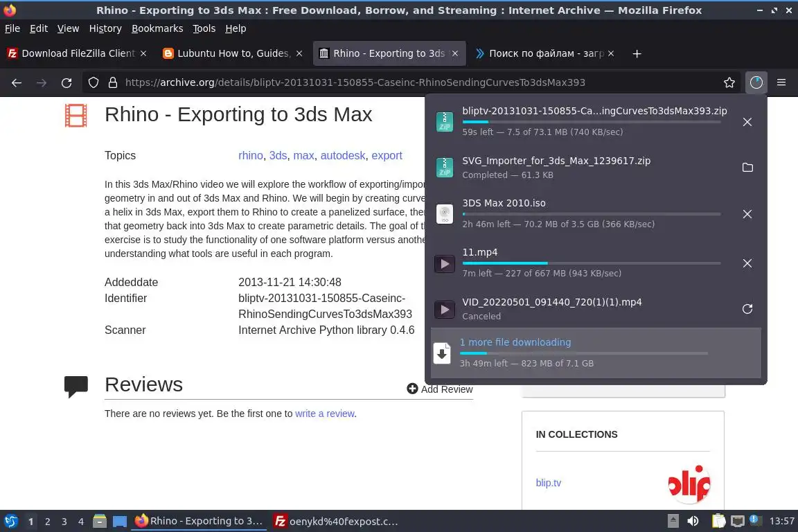
Task: Click the SVG_Importer zip file icon
Action: (x=444, y=168)
